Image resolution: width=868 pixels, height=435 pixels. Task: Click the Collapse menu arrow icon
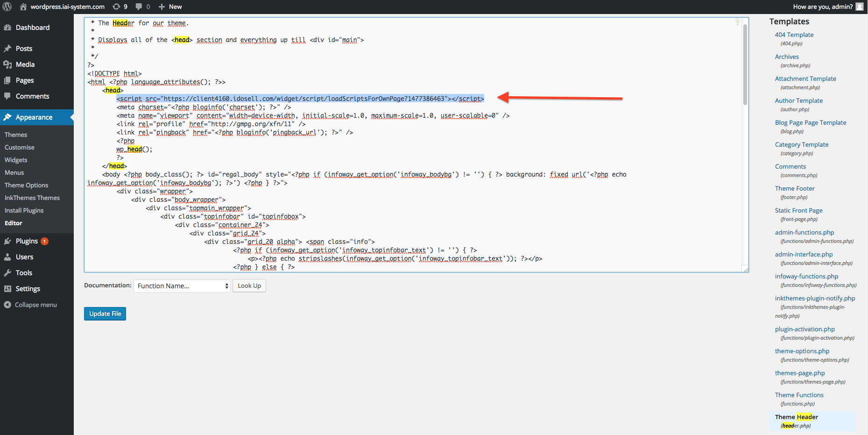7,305
